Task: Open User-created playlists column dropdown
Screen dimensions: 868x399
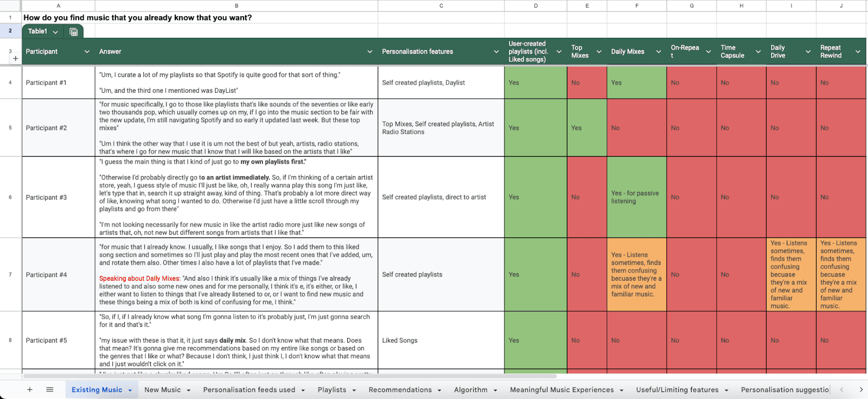Action: 559,52
